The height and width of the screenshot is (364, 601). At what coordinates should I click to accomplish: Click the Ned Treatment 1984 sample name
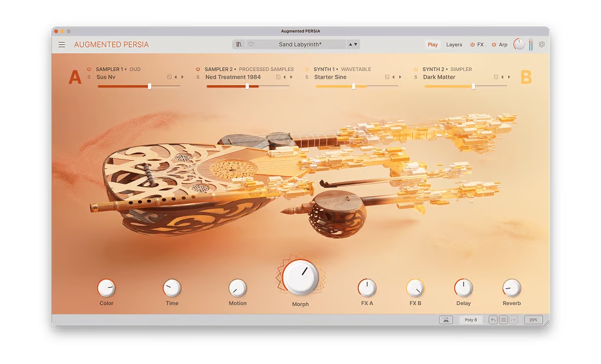tap(233, 77)
